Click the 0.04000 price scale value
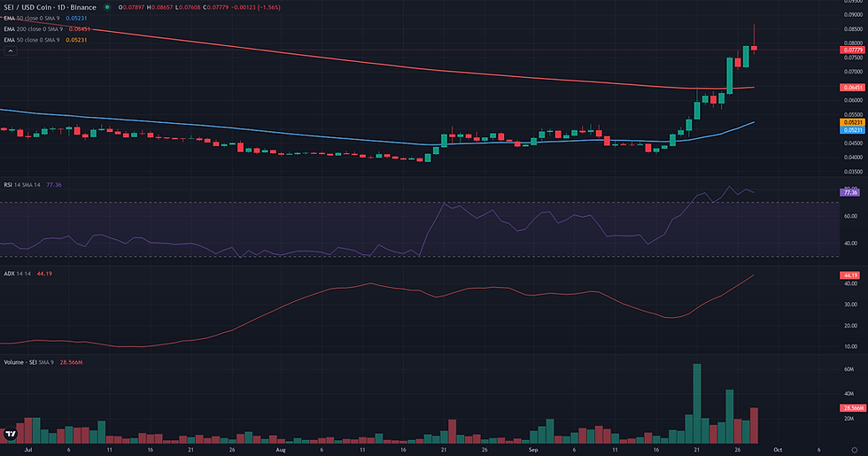 (x=853, y=158)
